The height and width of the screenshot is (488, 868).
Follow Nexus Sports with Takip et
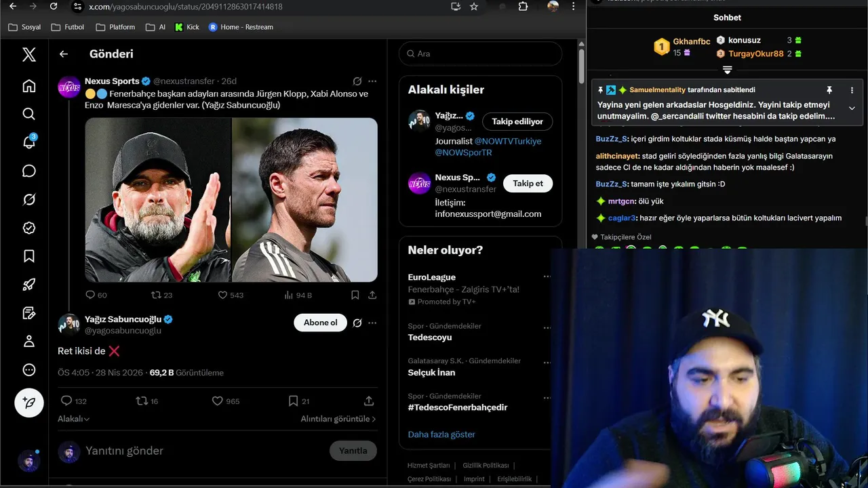528,184
